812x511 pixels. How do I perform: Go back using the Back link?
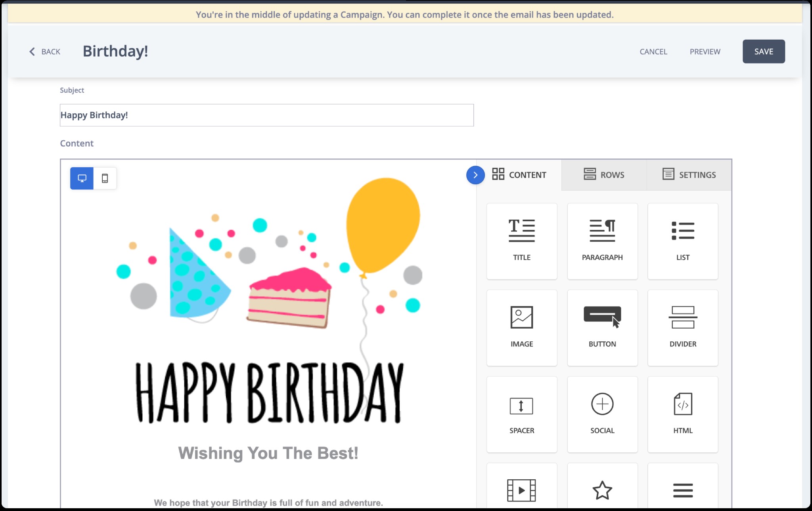click(x=45, y=52)
